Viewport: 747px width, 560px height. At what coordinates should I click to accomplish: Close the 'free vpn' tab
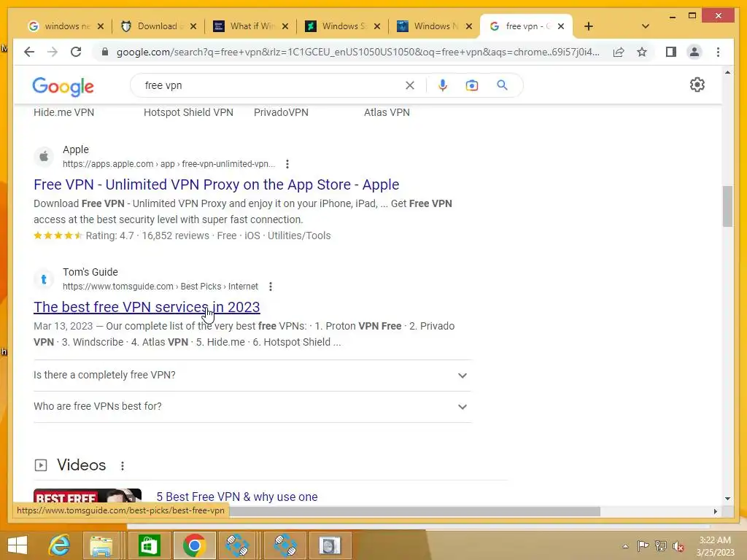(561, 26)
